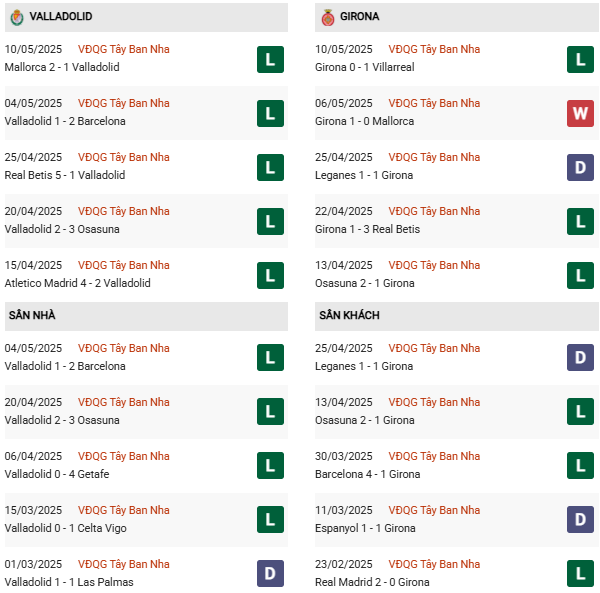The image size is (600, 593).
Task: Click the L badge beside Real Betis 5-1 Valladolid
Action: tap(270, 168)
